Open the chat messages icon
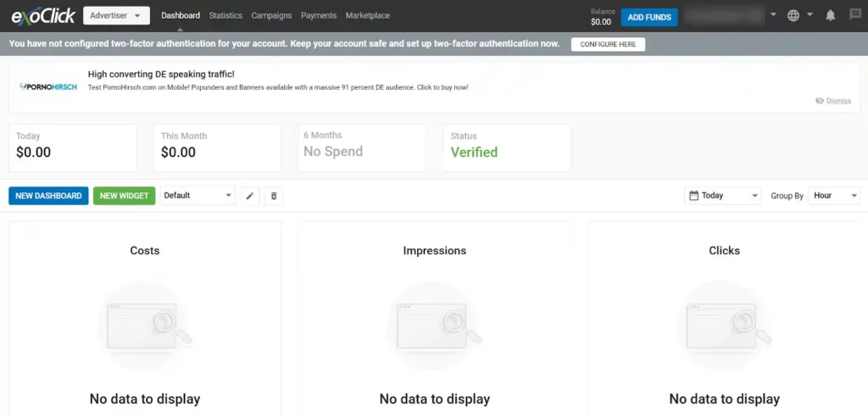Viewport: 868px width, 417px height. click(855, 15)
